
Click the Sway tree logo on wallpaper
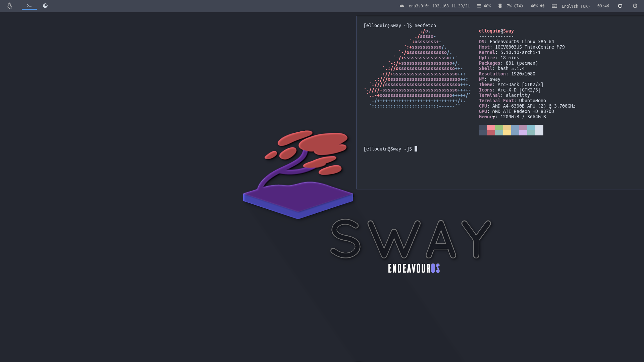[x=298, y=174]
